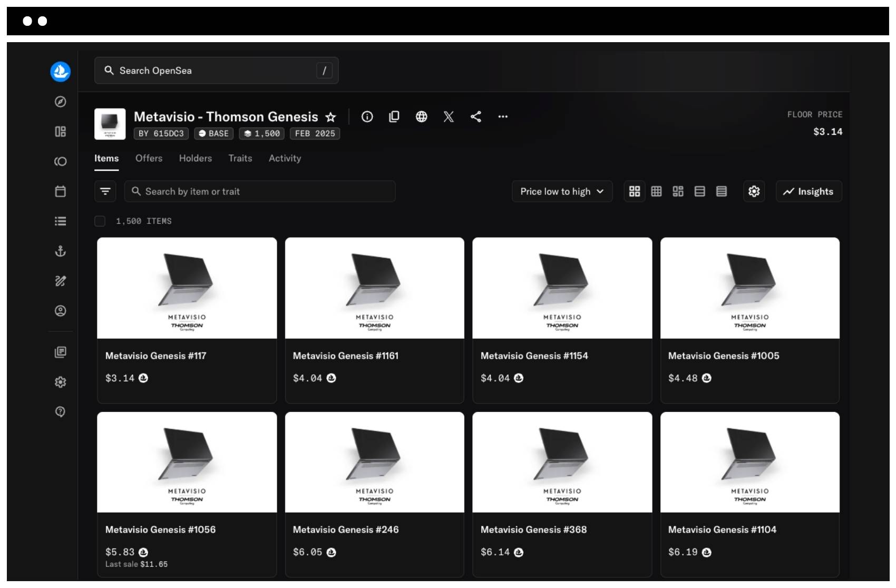Image resolution: width=896 pixels, height=588 pixels.
Task: Open the collections dashboard icon in sidebar
Action: coord(61,131)
